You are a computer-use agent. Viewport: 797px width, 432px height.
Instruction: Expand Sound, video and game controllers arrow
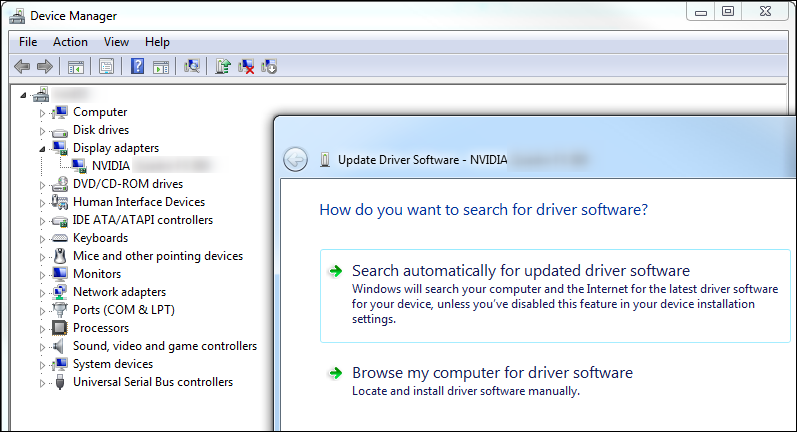[42, 347]
